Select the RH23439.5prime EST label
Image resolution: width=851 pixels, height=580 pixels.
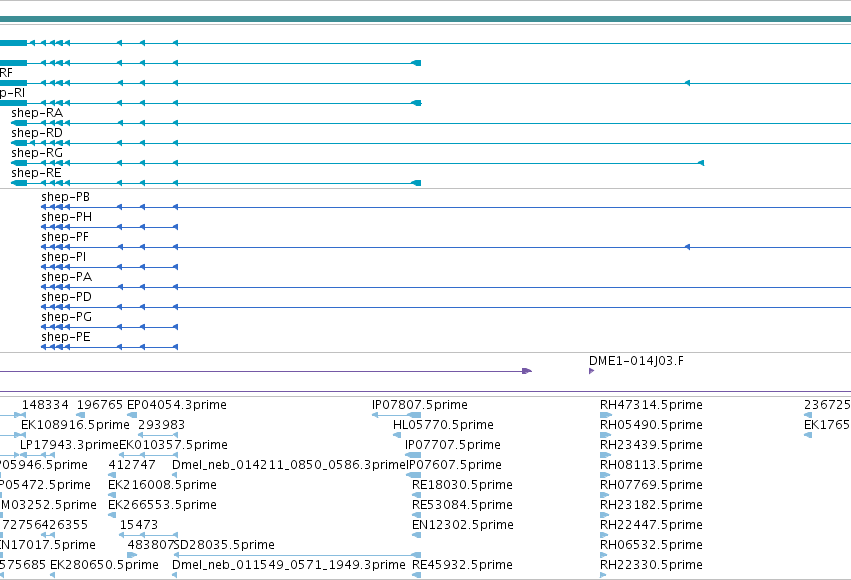pos(651,445)
